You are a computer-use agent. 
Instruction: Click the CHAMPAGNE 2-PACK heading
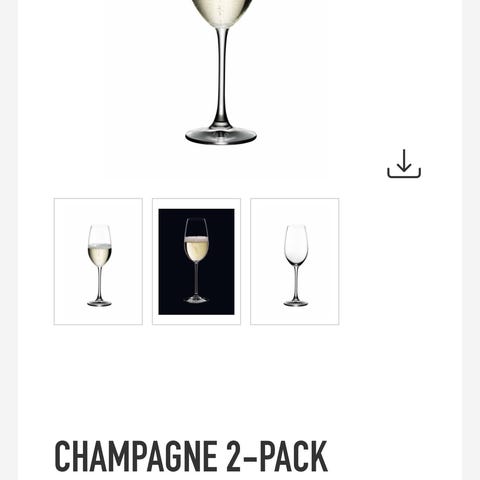191,456
